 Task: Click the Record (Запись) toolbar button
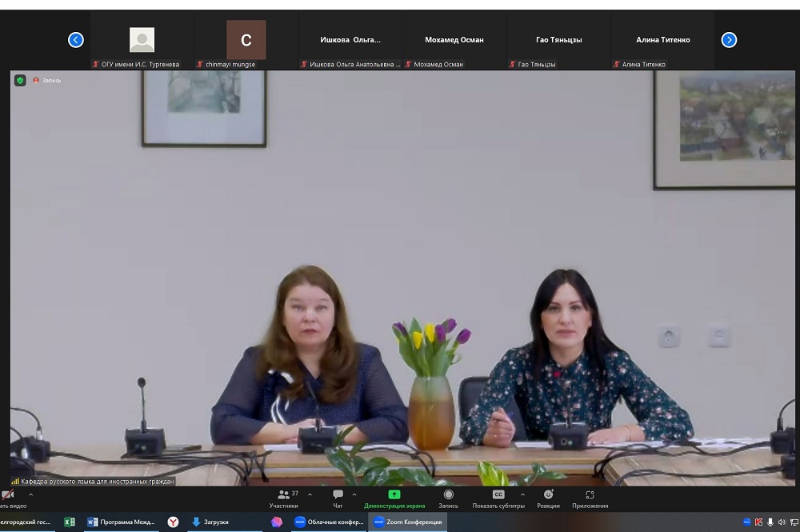[x=448, y=498]
